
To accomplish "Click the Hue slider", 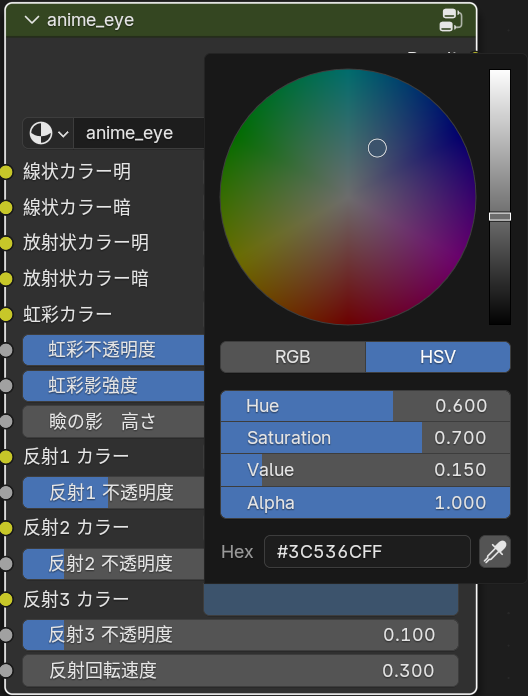I will click(x=366, y=406).
